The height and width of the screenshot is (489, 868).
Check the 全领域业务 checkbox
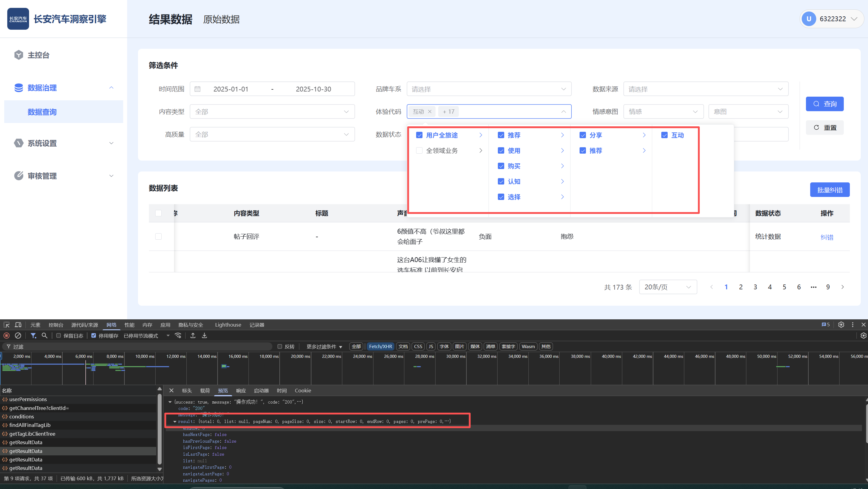(x=419, y=151)
